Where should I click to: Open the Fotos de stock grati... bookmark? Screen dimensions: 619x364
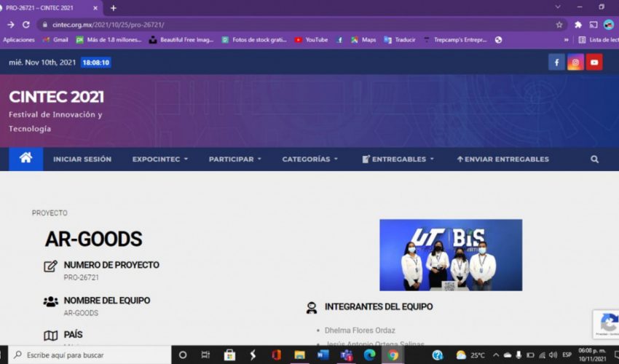tap(254, 40)
